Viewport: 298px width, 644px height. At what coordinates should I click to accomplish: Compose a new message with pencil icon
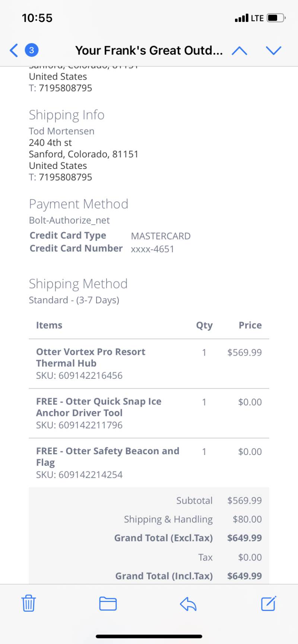[269, 603]
